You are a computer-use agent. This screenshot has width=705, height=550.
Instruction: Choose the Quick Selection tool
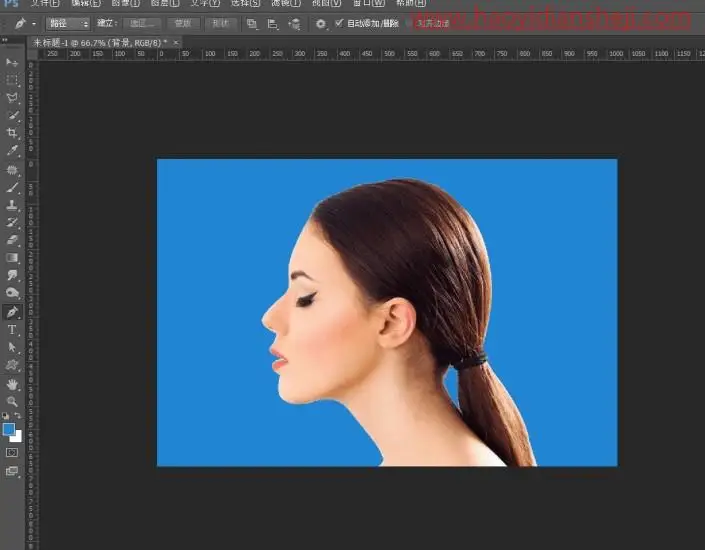point(12,116)
